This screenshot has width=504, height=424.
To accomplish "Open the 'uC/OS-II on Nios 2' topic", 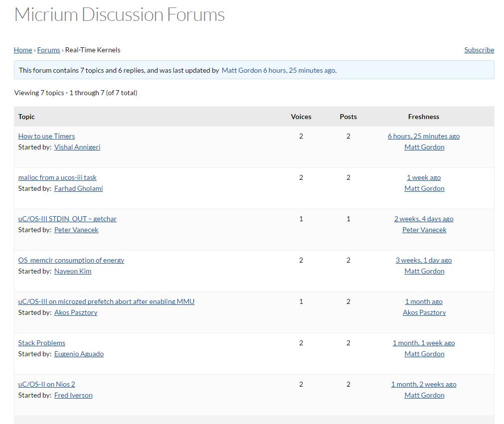I will 46,384.
